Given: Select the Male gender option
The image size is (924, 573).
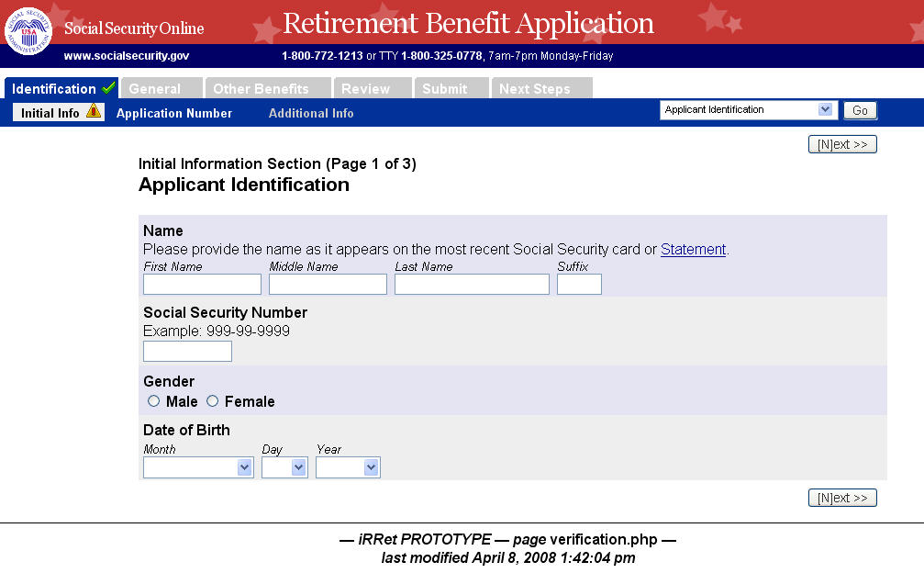Looking at the screenshot, I should pyautogui.click(x=153, y=401).
